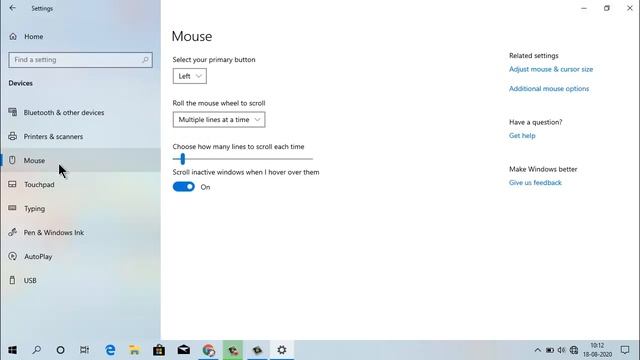Viewport: 640px width, 360px height.
Task: Select the Mouse category in sidebar
Action: click(80, 160)
